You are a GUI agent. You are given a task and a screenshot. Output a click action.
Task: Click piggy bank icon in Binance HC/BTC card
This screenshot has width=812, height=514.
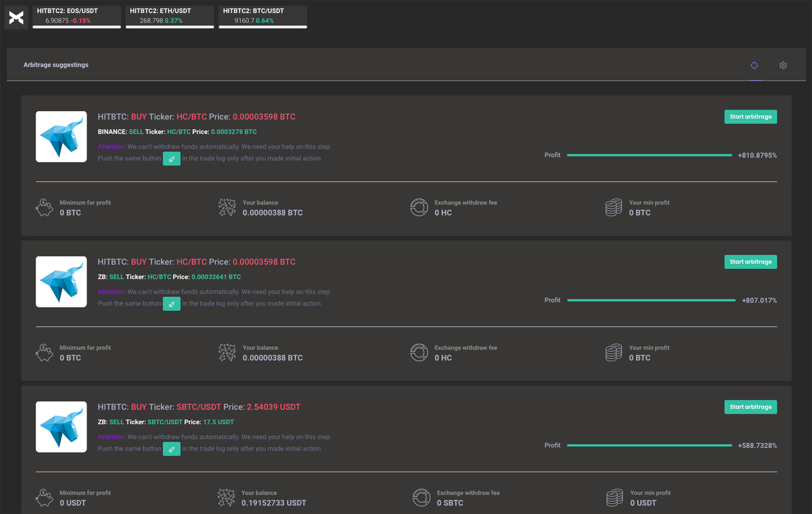44,207
